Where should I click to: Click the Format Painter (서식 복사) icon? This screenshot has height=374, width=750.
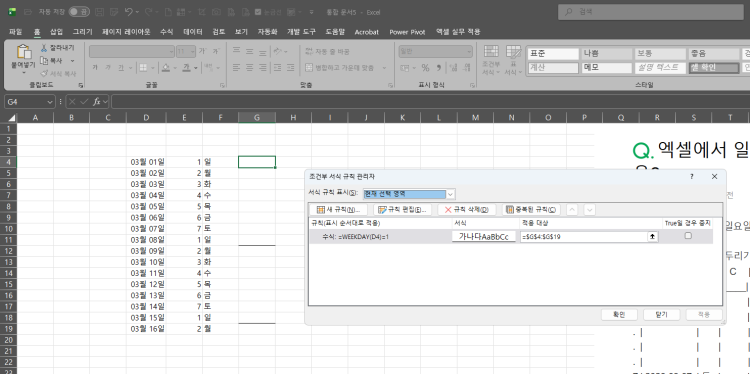point(44,73)
